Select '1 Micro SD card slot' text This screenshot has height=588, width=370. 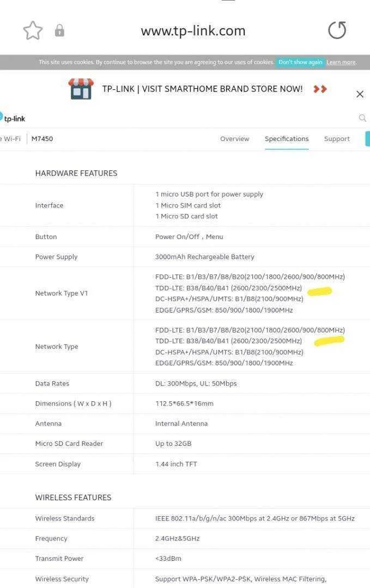tap(186, 216)
